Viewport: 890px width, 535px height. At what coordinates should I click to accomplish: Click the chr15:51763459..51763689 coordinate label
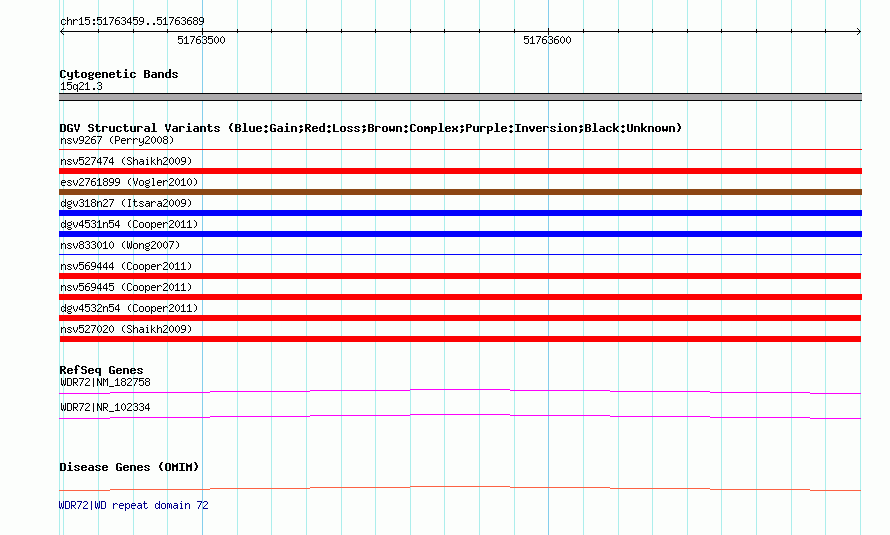click(x=132, y=21)
